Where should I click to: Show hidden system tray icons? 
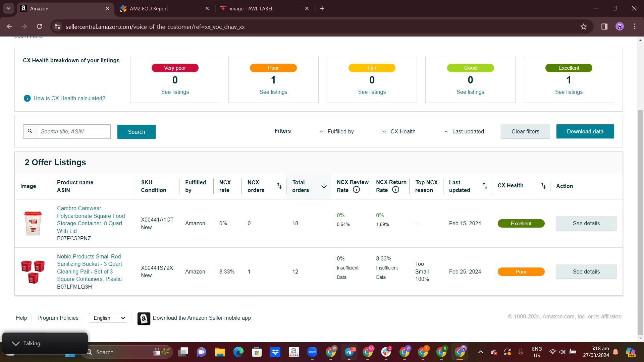(x=481, y=352)
